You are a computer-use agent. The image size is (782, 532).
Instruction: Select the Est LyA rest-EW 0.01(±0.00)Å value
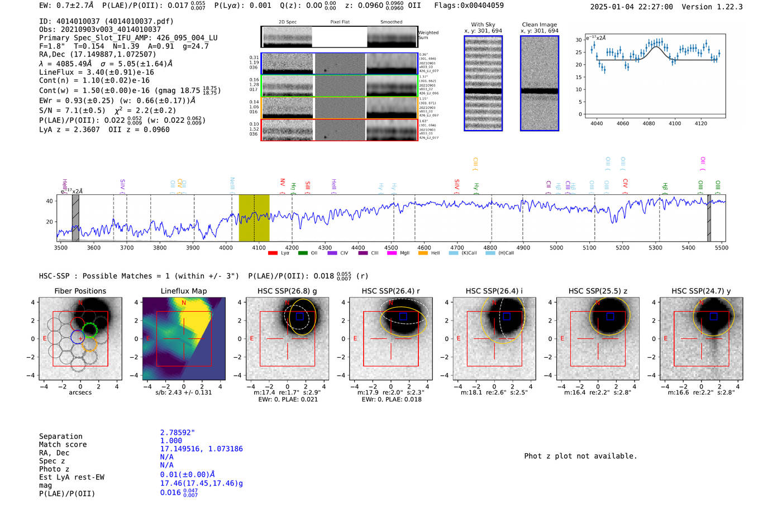click(x=188, y=475)
